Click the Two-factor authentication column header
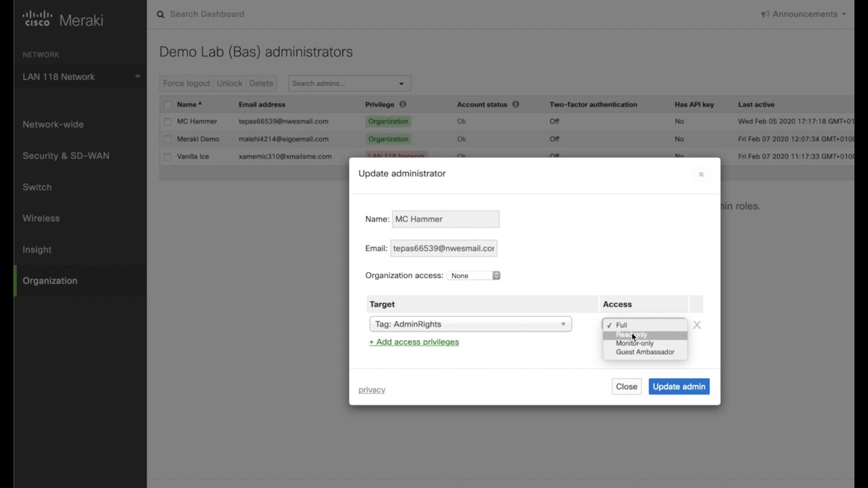868x488 pixels. coord(593,104)
